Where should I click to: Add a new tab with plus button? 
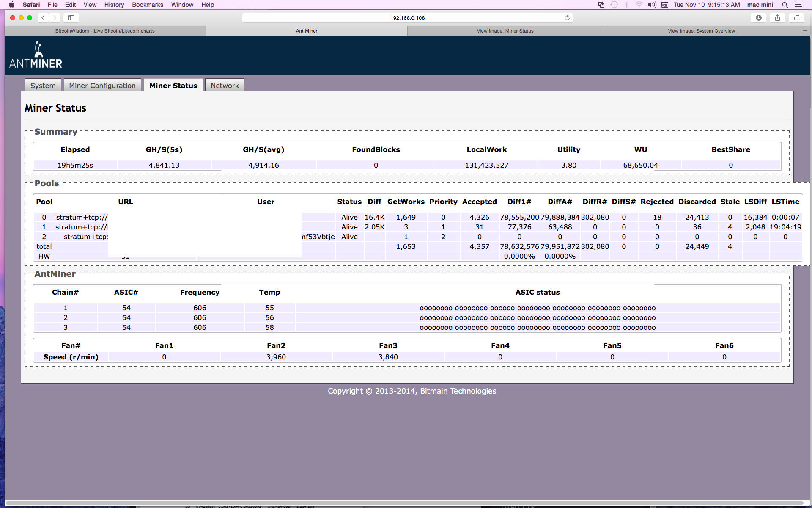pos(805,31)
